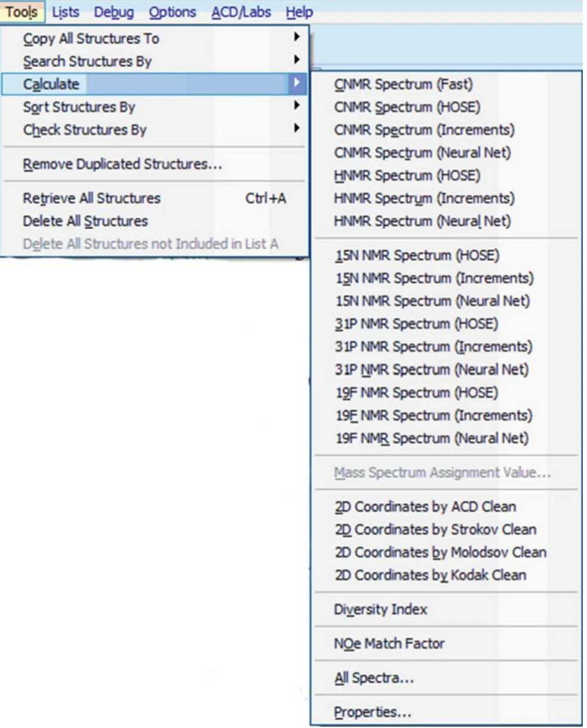Calculate HNMR Spectrum (Increments)
Image resolution: width=587 pixels, height=728 pixels.
pyautogui.click(x=445, y=199)
